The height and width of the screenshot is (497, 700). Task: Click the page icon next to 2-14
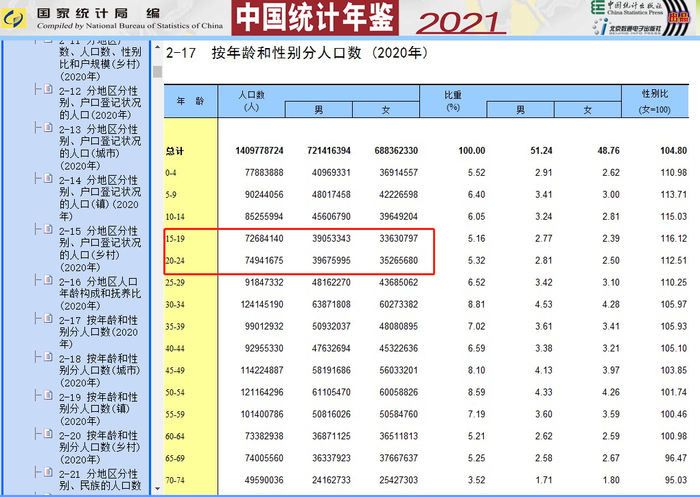click(47, 181)
